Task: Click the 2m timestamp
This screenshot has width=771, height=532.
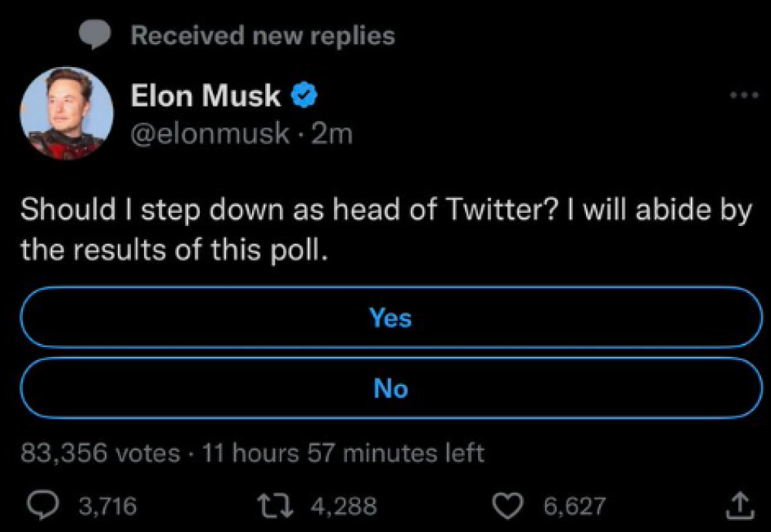Action: [x=332, y=133]
